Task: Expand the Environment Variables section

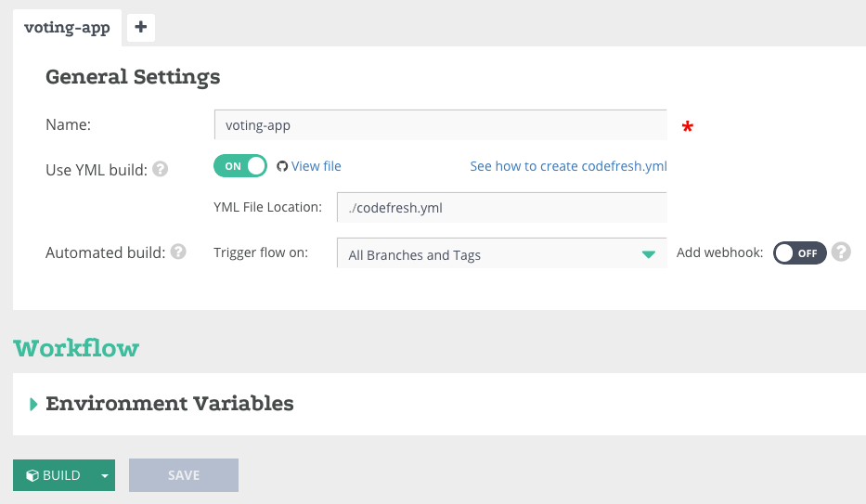Action: tap(34, 404)
